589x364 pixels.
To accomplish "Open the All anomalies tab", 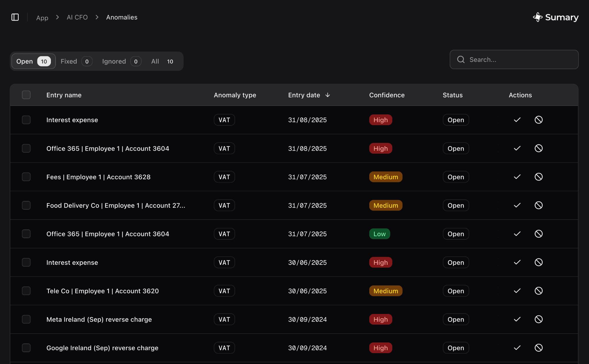I will (x=155, y=61).
